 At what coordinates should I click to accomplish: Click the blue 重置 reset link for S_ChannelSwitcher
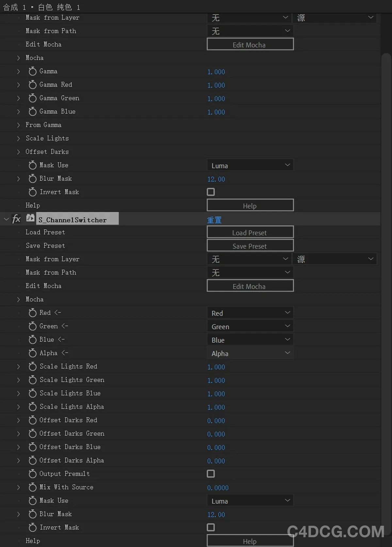[x=214, y=220]
